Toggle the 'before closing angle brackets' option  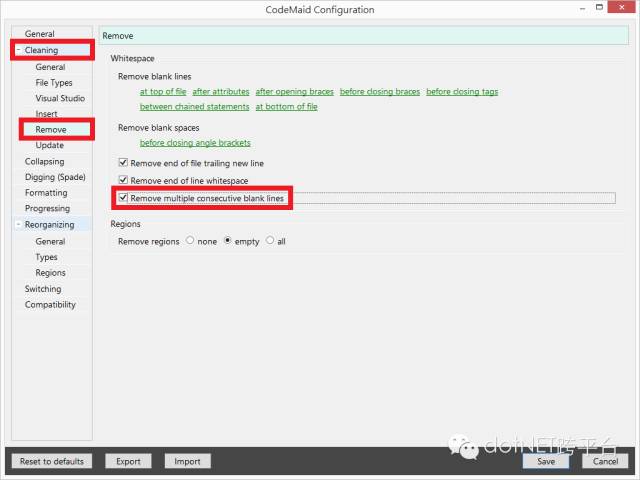pos(195,143)
